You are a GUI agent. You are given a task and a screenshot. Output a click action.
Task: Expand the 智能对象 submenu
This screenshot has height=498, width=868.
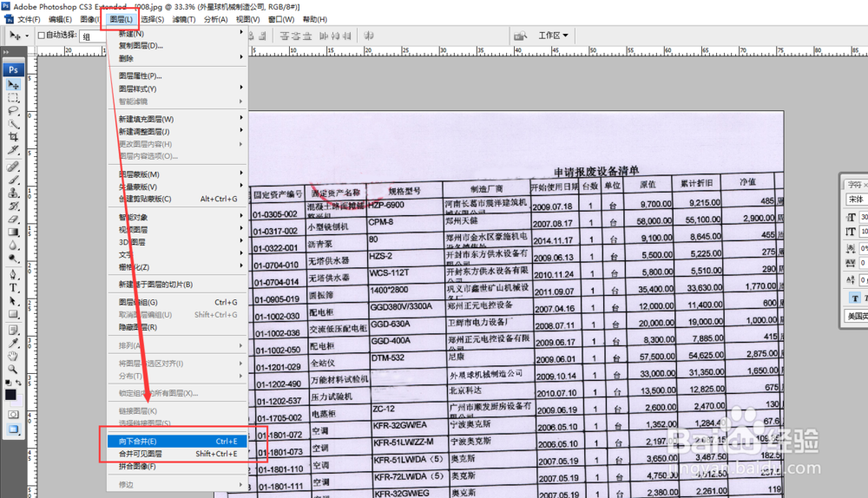click(x=177, y=217)
